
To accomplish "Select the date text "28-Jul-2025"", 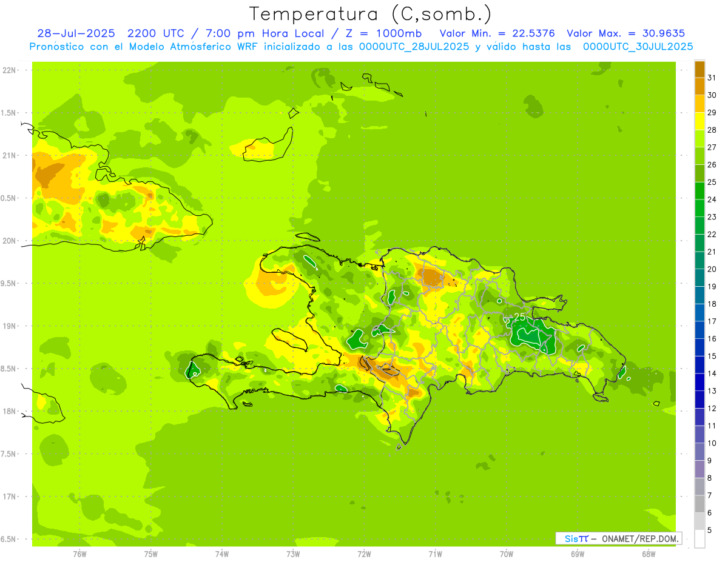I will tap(76, 33).
